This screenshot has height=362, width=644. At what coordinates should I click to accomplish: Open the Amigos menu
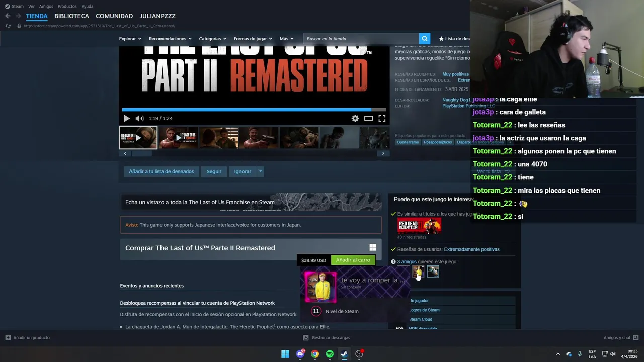[x=46, y=6]
